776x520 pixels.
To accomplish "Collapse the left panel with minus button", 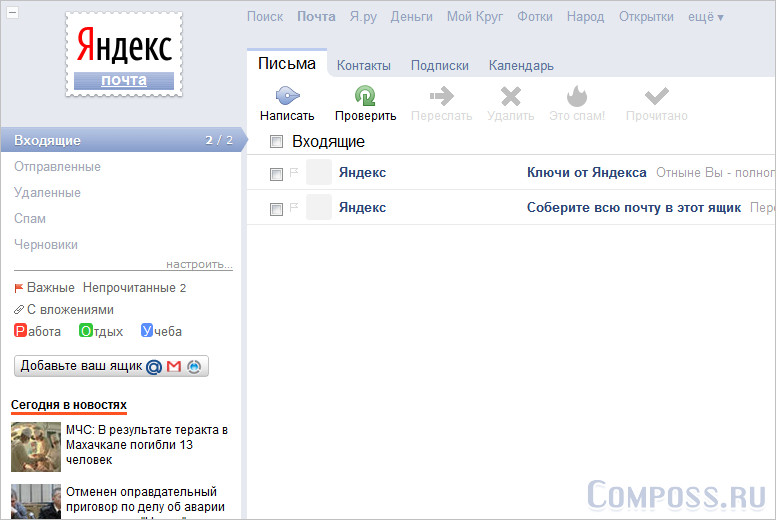I will coord(12,12).
